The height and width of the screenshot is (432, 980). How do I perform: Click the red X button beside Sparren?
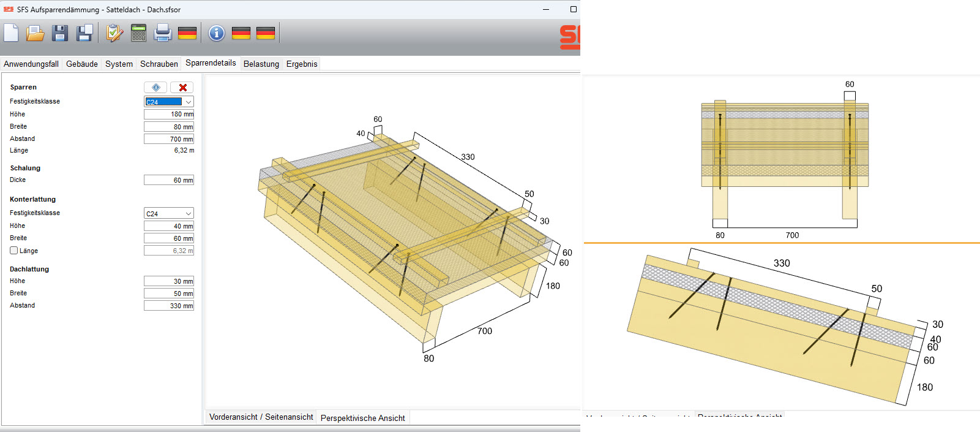tap(182, 88)
